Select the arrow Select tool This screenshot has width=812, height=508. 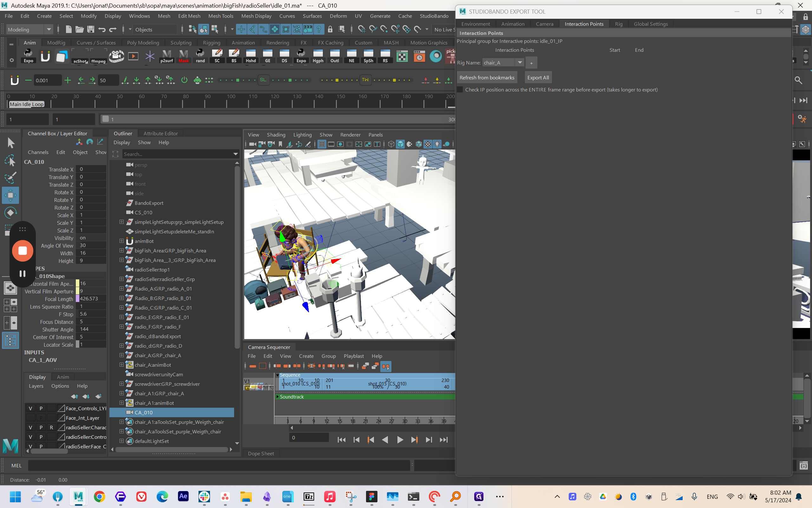pos(11,143)
